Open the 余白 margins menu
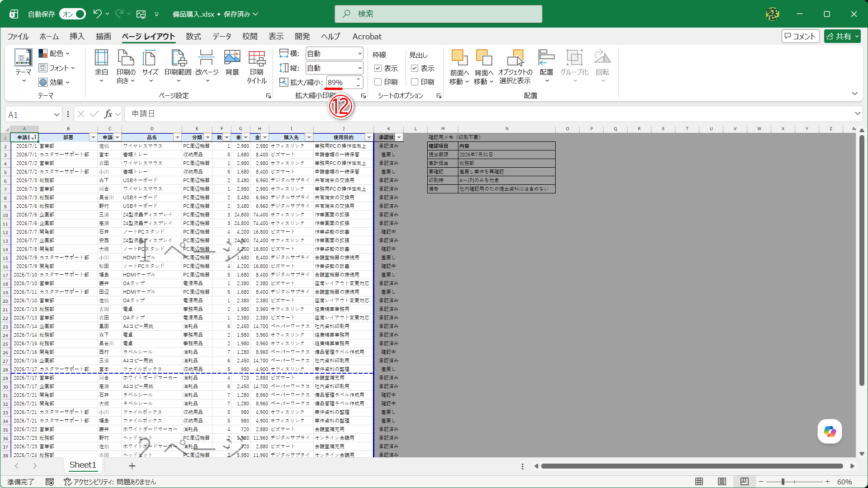 pos(101,66)
